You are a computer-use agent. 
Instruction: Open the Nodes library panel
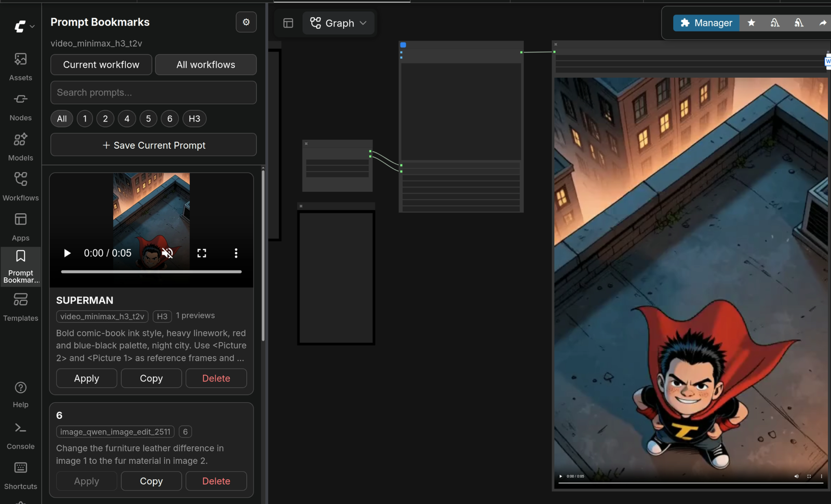click(x=20, y=107)
